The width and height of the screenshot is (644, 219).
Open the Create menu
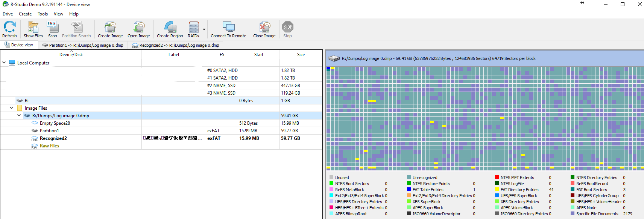25,14
